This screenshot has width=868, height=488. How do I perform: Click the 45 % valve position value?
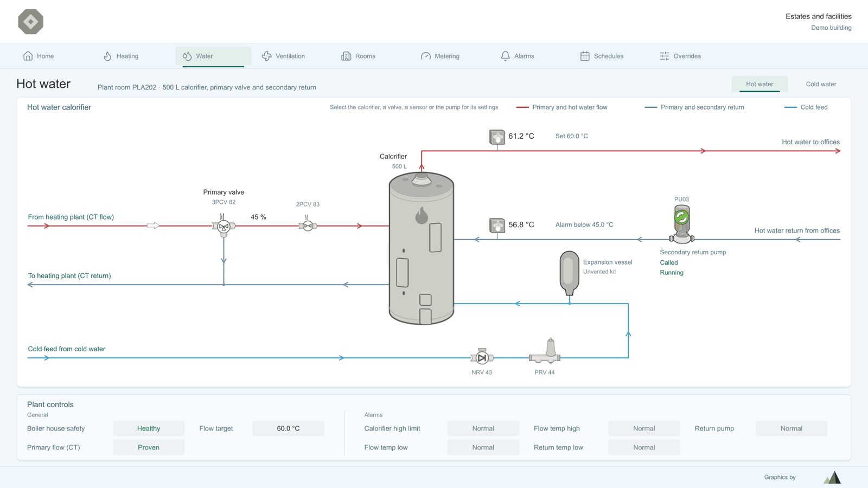(x=258, y=217)
